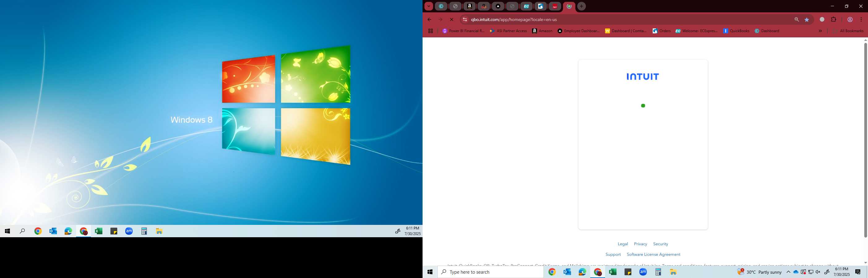View site information icon in address bar
Image resolution: width=868 pixels, height=278 pixels.
click(x=465, y=19)
